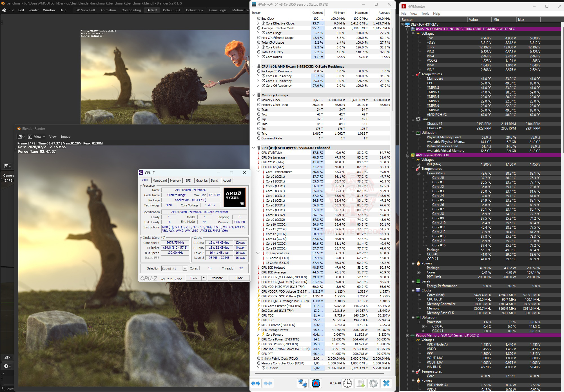
Task: Click Core Speed value 5479.75 MHz in CPU-Z
Action: click(175, 242)
